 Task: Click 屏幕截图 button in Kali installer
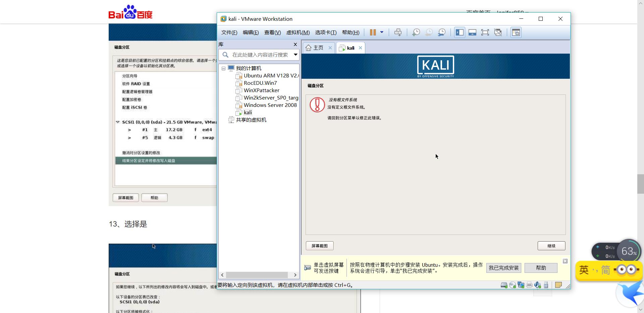coord(320,246)
